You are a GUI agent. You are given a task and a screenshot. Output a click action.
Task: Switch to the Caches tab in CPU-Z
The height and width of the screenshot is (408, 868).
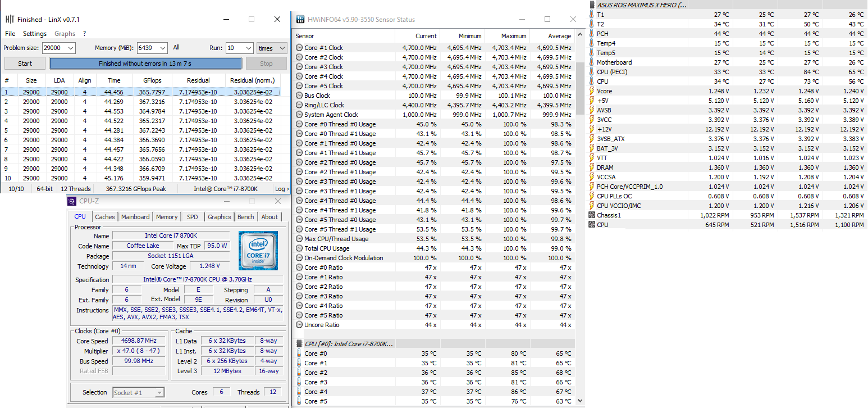pos(105,217)
